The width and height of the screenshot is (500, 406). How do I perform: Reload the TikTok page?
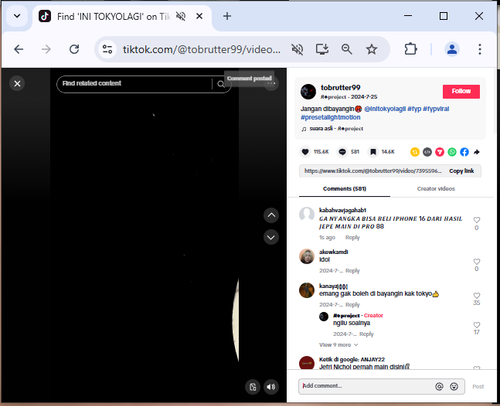(74, 49)
